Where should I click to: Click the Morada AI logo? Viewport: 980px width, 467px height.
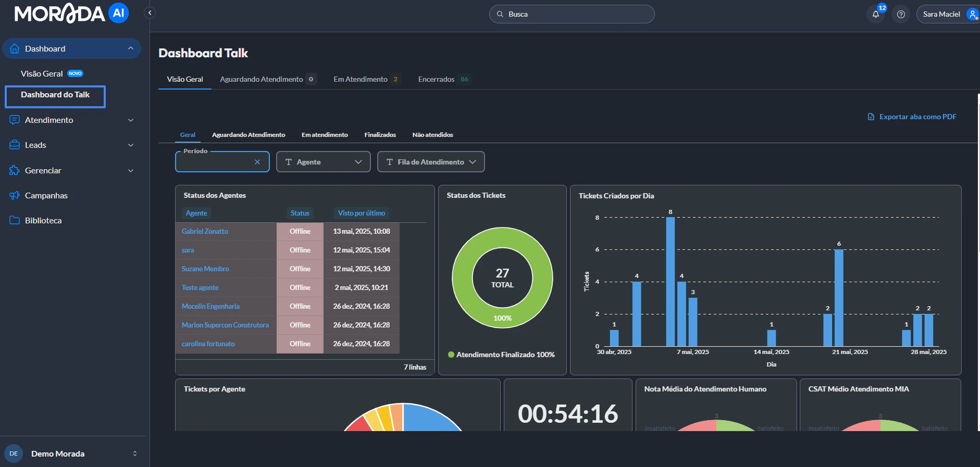pyautogui.click(x=71, y=13)
